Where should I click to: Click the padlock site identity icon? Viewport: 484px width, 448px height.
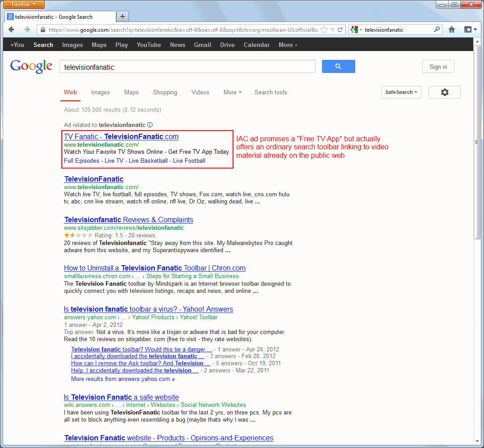click(43, 30)
